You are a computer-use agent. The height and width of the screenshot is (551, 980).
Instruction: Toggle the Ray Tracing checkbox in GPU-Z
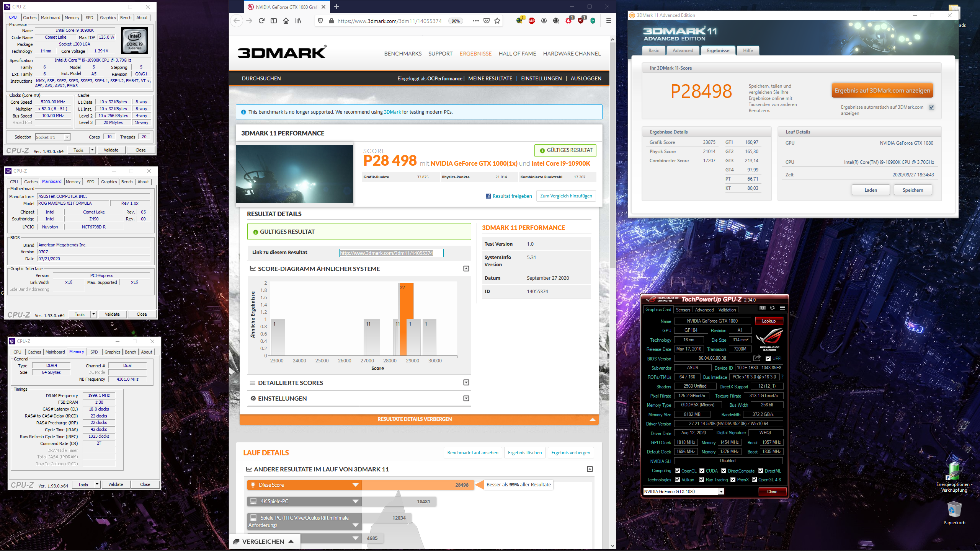[702, 480]
